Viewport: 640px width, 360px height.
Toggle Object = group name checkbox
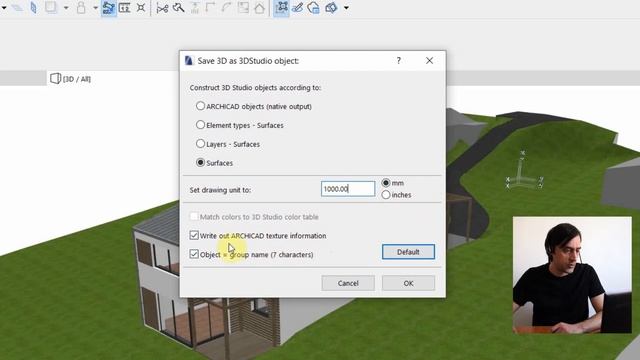pyautogui.click(x=194, y=254)
